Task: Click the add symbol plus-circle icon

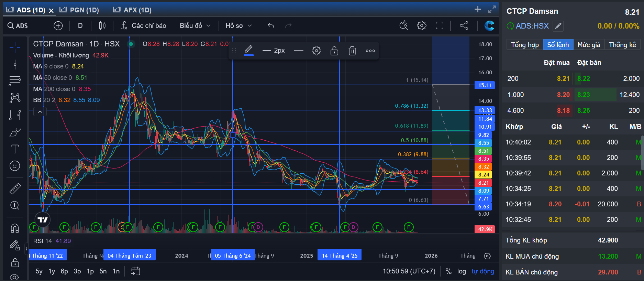Action: [x=58, y=25]
